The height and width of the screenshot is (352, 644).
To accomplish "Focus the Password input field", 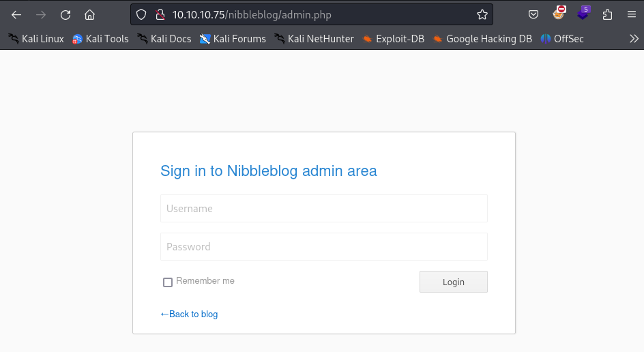I will pos(323,247).
